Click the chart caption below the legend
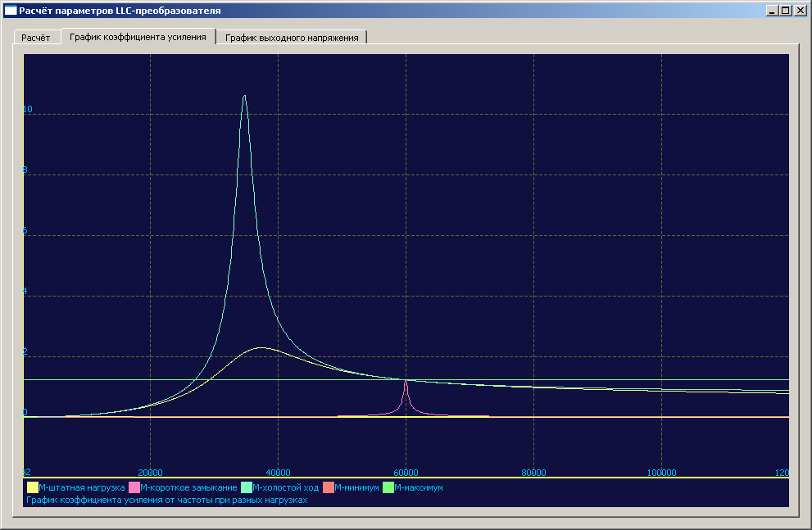 coord(167,500)
